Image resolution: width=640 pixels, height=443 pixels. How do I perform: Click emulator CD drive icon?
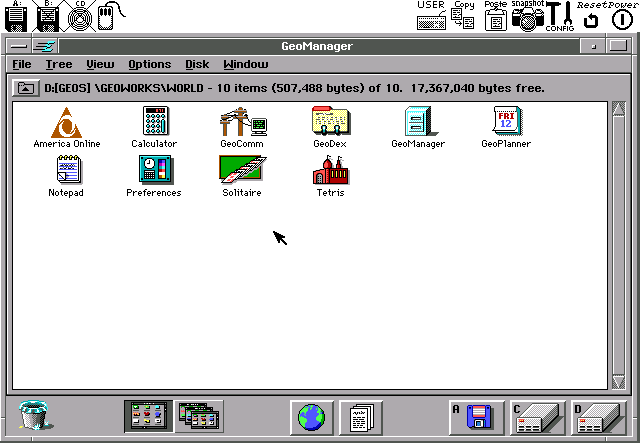tap(80, 17)
